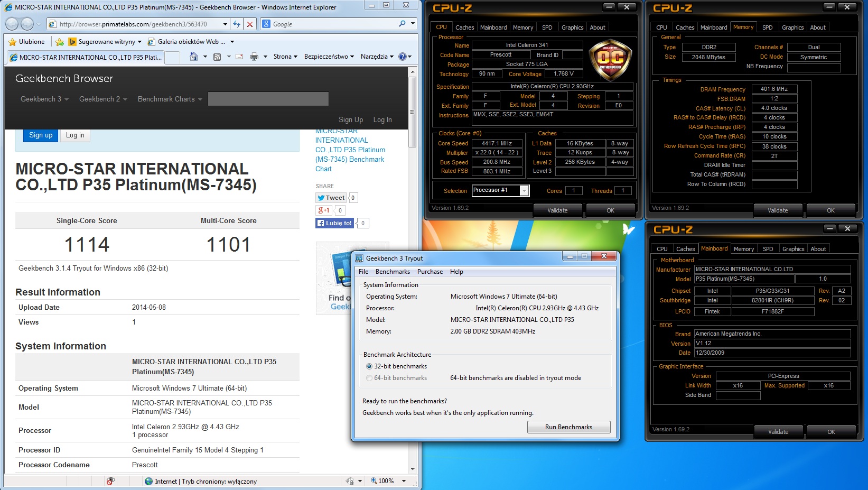Open the Benchmarks menu in Geekbench
The height and width of the screenshot is (490, 868).
pos(393,272)
